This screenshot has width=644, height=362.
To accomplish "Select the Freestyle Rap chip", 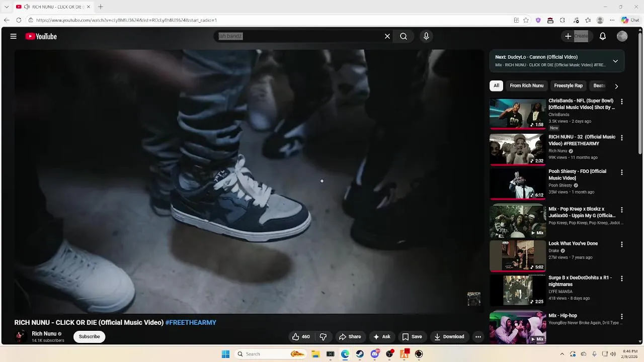I will coord(568,85).
